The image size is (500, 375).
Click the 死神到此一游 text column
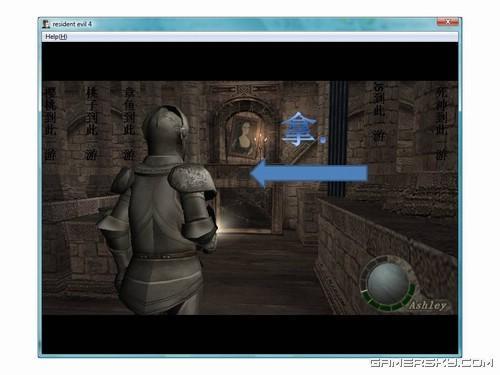point(442,123)
